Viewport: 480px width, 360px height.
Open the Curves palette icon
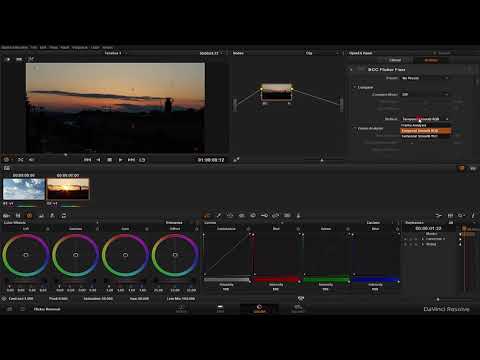click(x=207, y=216)
